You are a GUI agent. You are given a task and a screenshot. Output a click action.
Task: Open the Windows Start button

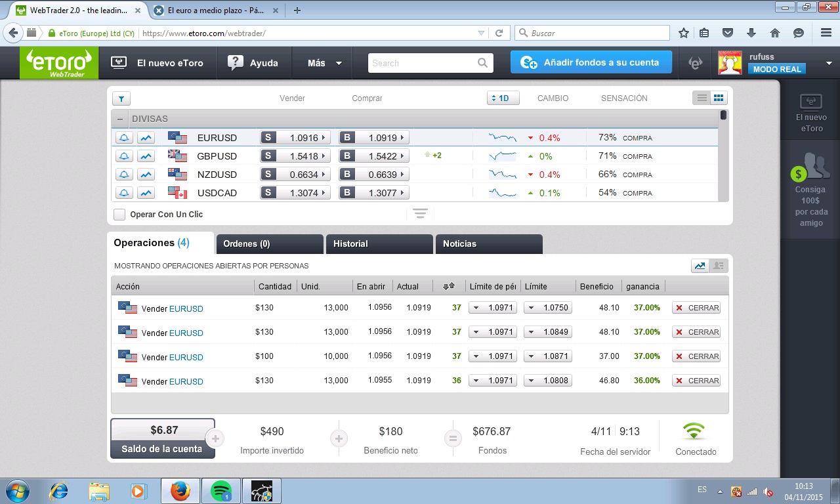point(17,491)
